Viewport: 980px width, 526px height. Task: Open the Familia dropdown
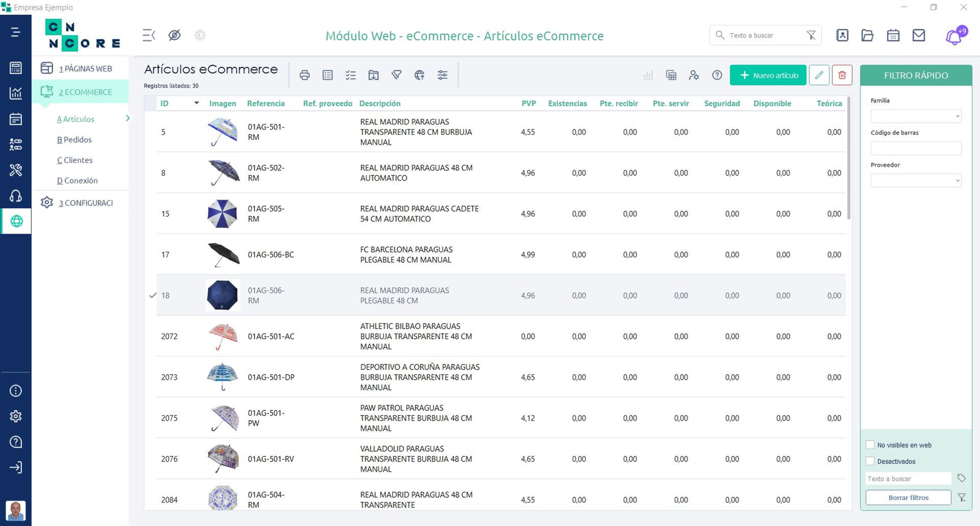tap(916, 116)
